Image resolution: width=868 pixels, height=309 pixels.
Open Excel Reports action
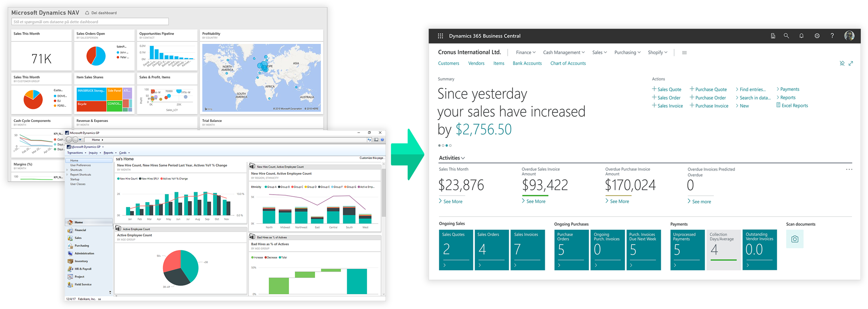pos(792,105)
